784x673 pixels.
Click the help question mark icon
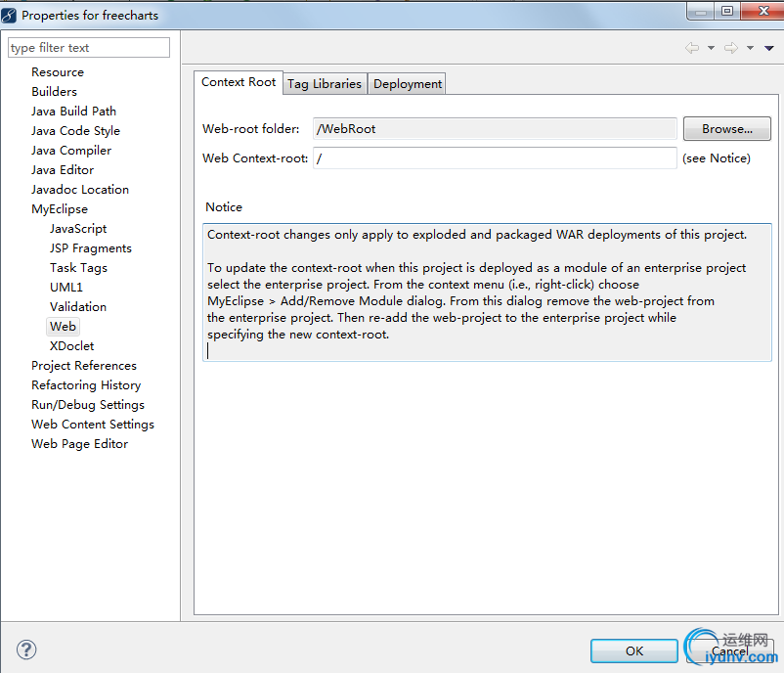pos(26,650)
